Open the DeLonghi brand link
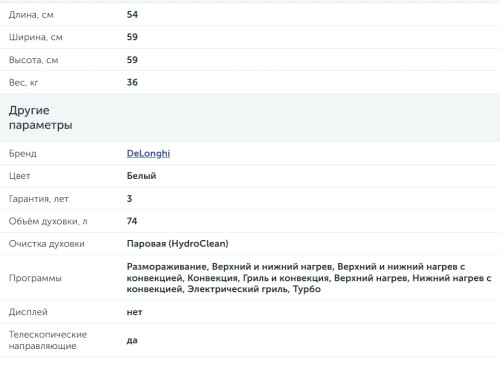Image resolution: width=500 pixels, height=373 pixels. pos(148,153)
